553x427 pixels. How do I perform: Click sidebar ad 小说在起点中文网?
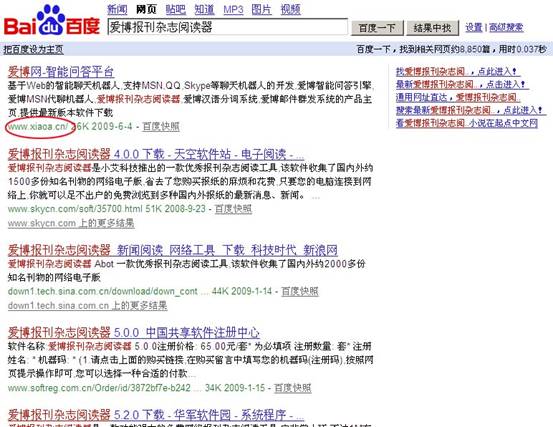tap(467, 123)
